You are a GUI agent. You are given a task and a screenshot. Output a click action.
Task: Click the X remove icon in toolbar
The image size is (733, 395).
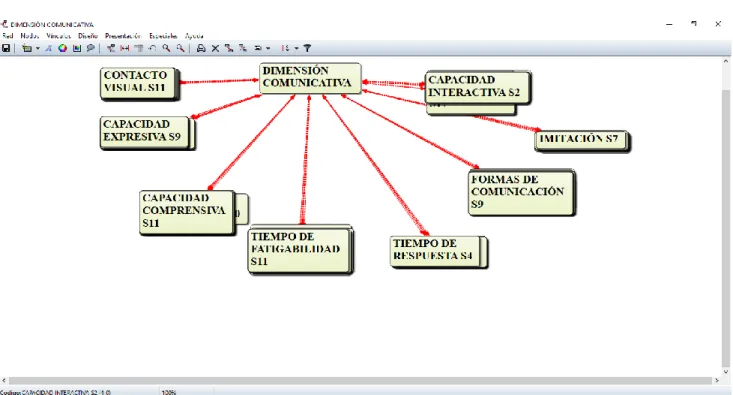215,48
